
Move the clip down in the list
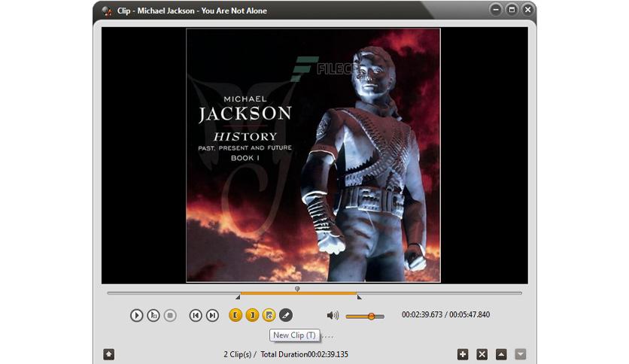coord(521,354)
